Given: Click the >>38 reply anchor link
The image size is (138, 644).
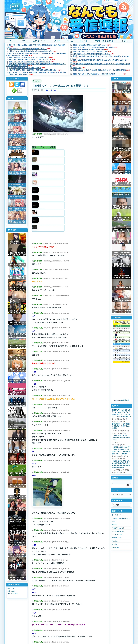Looking at the screenshot, I should pyautogui.click(x=34, y=633).
